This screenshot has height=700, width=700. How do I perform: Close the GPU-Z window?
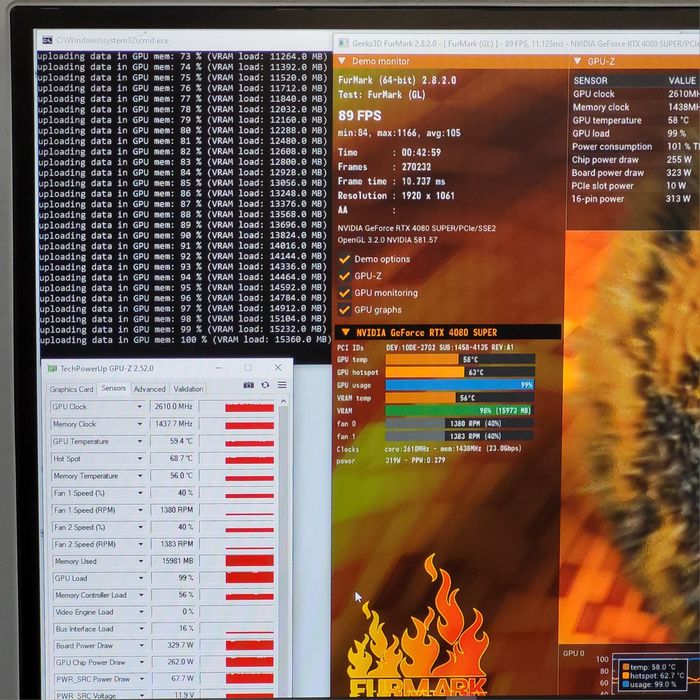[x=278, y=367]
